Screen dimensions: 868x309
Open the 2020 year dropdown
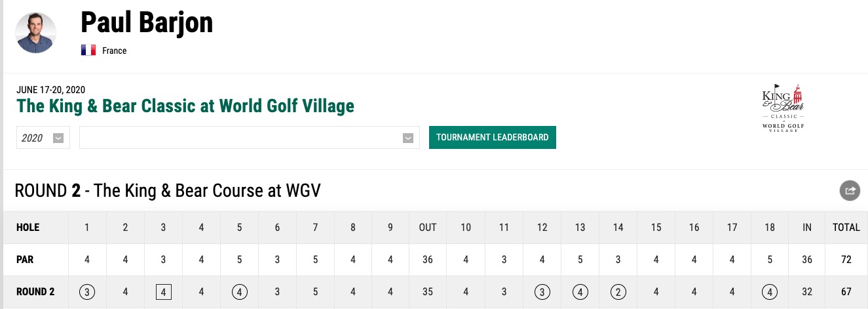tap(43, 138)
